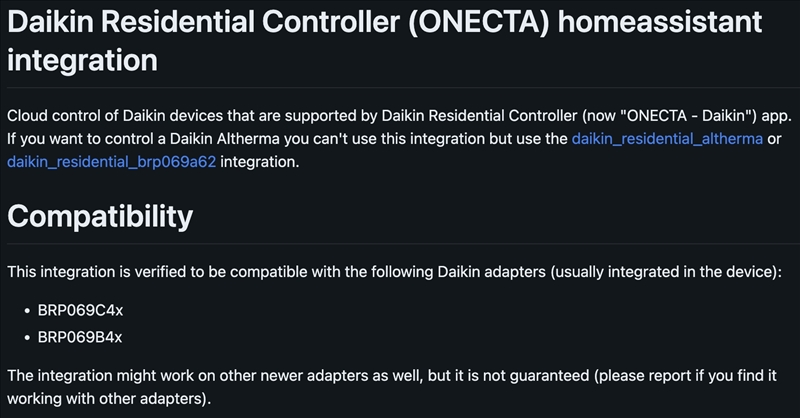Select the BRP069C4x list item text
This screenshot has height=418, width=800.
79,310
